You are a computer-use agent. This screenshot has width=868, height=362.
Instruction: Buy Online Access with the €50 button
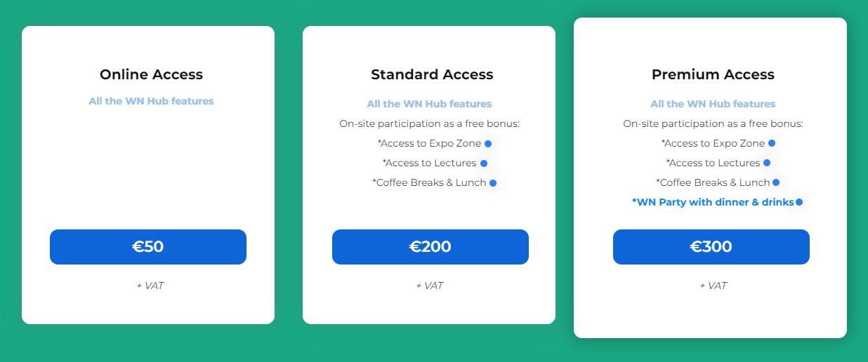(148, 247)
